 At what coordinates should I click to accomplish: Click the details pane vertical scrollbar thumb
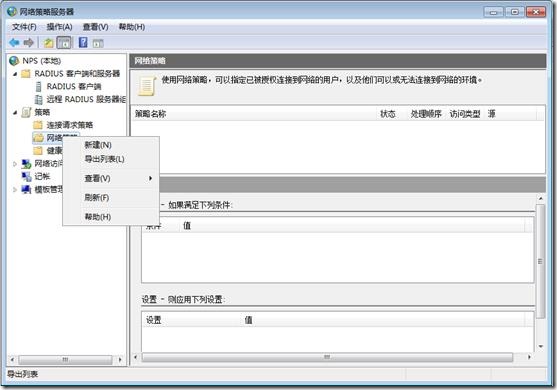pos(540,261)
